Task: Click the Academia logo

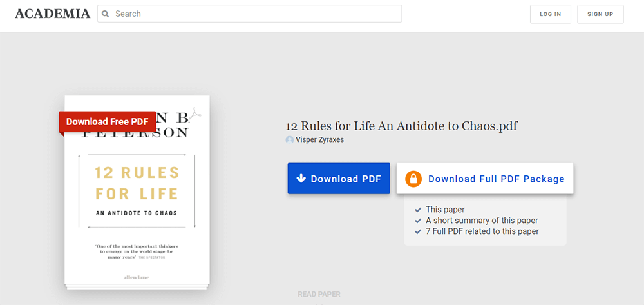Action: [52, 14]
